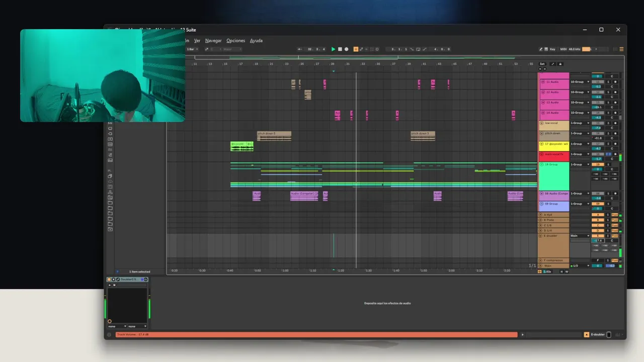Open the 12 Audio 10-Group routing dropdown
The height and width of the screenshot is (362, 644).
coord(580,92)
